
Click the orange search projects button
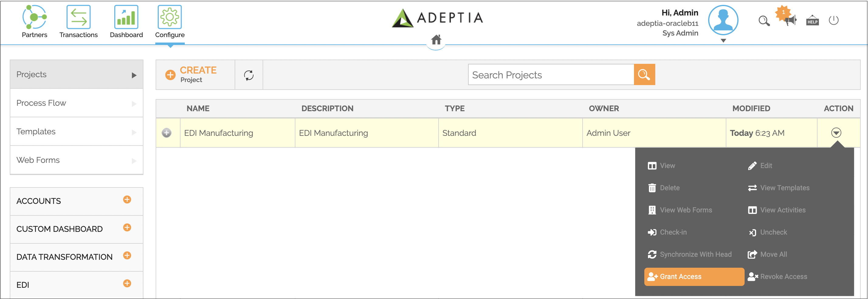point(644,74)
